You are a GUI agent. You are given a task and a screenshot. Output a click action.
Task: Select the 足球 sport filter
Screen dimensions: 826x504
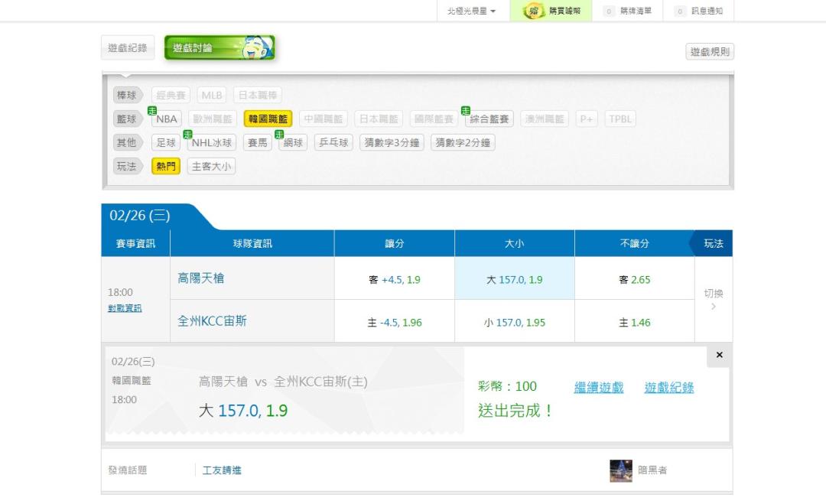point(166,143)
